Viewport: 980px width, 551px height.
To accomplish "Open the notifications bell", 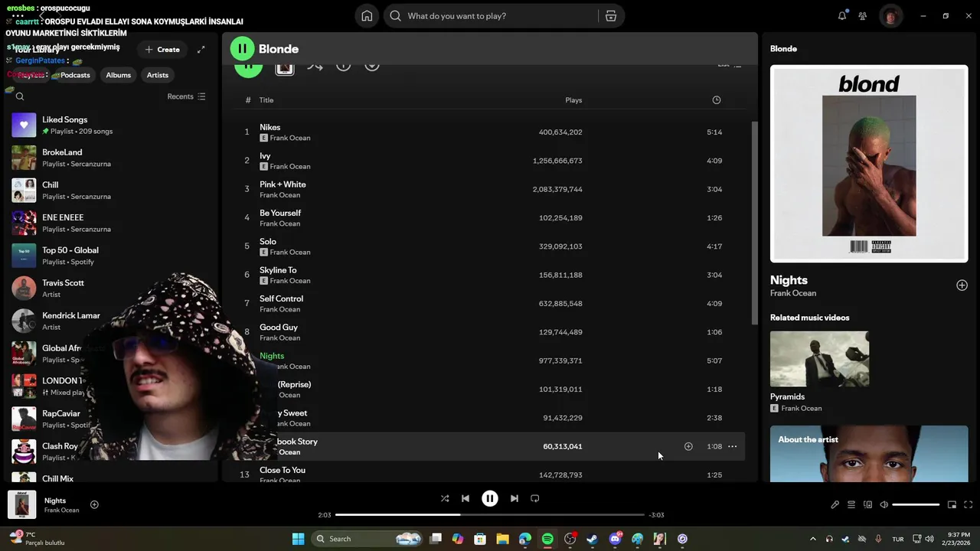I will 842,16.
